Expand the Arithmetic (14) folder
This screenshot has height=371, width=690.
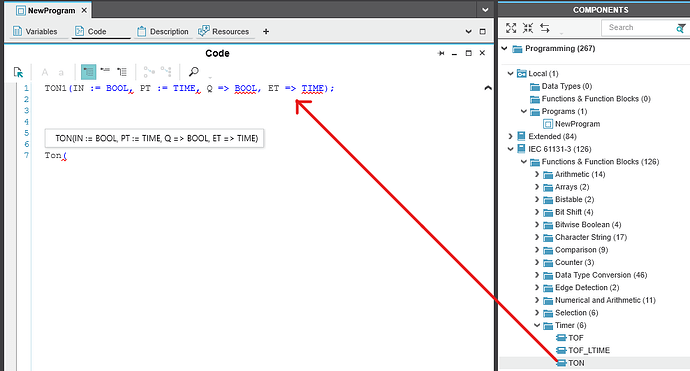point(537,174)
